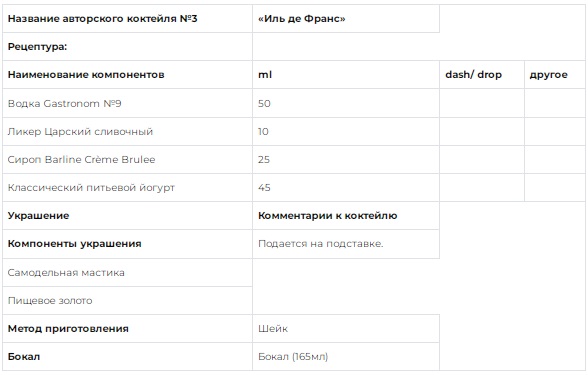Click the Шейк preparation method cell
This screenshot has height=375, width=588.
tap(346, 328)
